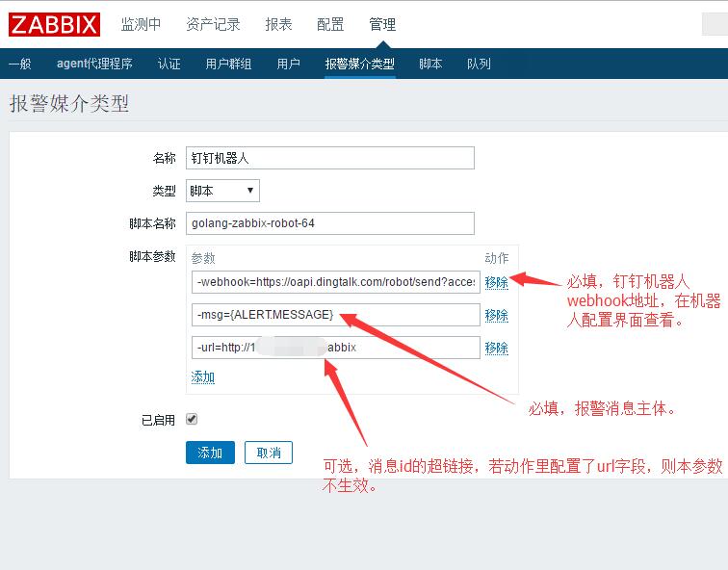Click the ZABBIX logo
The height and width of the screenshot is (570, 728).
click(x=54, y=25)
